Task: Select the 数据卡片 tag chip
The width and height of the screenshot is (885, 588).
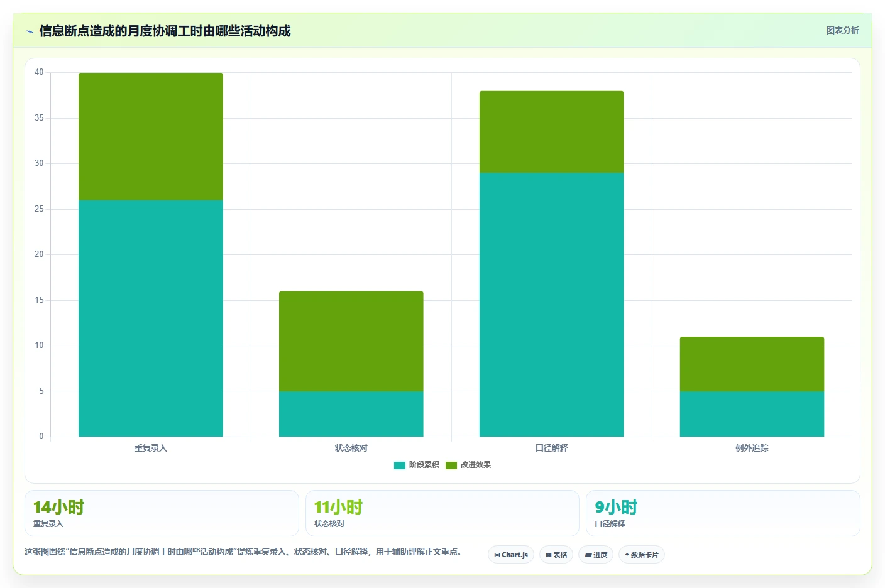Action: coord(642,555)
